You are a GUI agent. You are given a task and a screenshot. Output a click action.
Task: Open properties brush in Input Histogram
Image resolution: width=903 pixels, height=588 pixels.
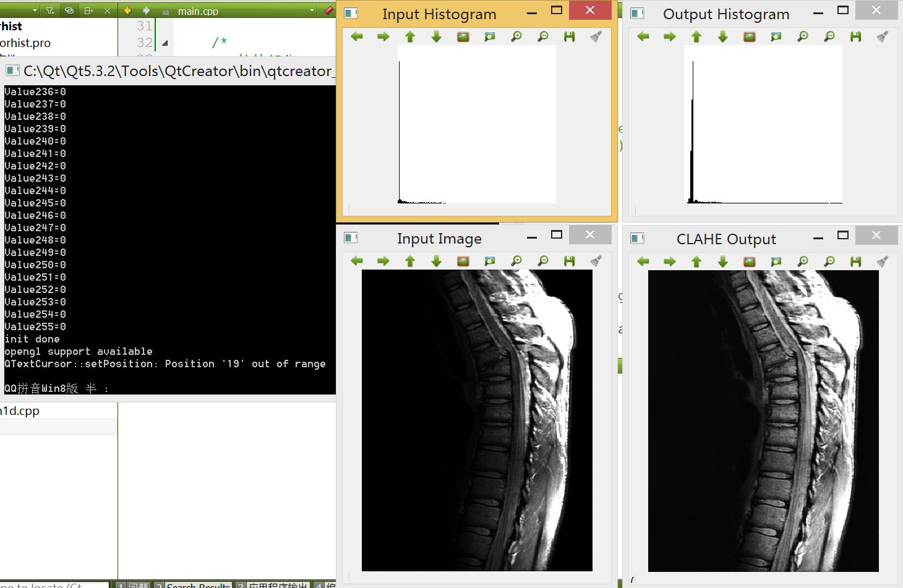coord(596,36)
